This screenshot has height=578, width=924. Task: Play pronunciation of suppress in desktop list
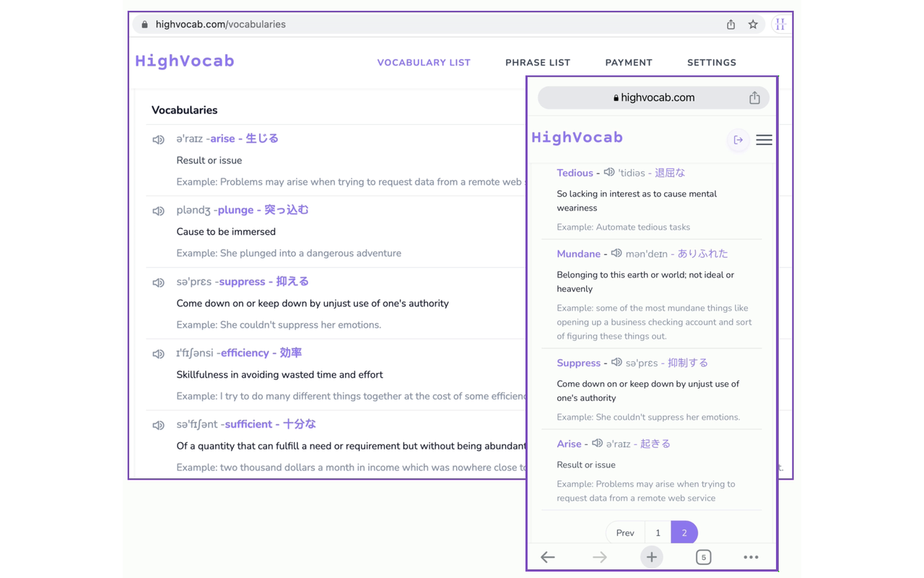pyautogui.click(x=158, y=282)
